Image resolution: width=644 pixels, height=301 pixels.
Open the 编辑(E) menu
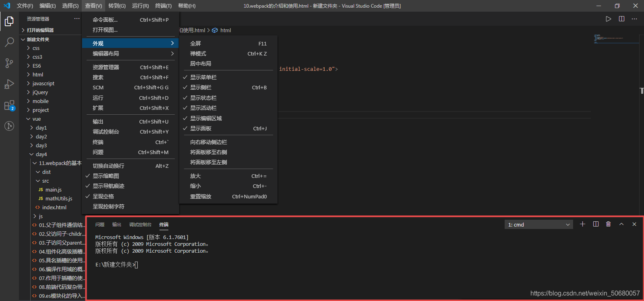pos(48,6)
